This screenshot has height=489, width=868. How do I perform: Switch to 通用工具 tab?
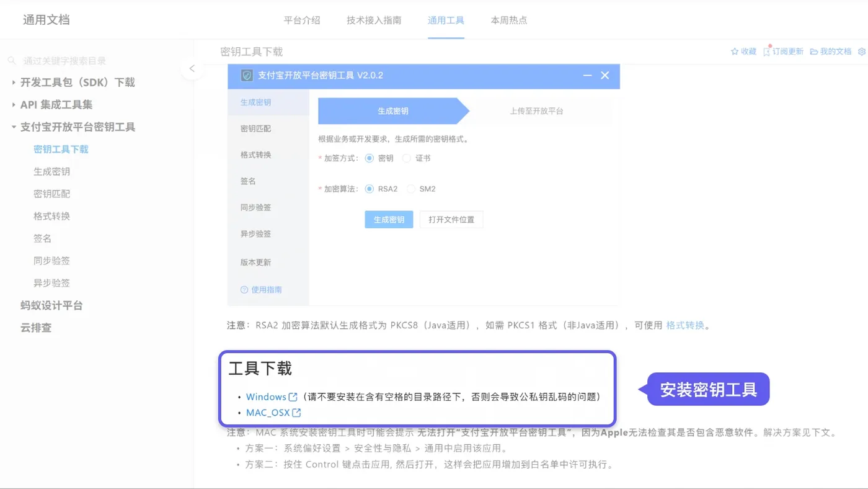[x=446, y=20]
